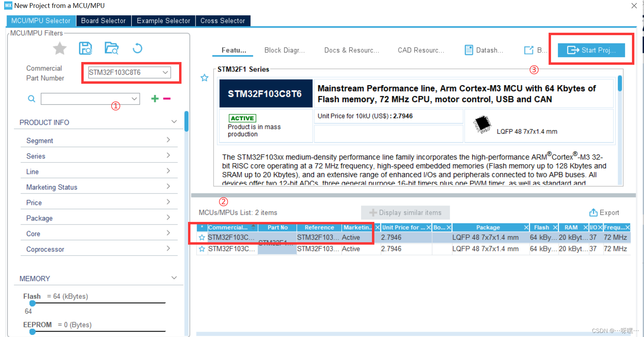Open the Block Diagram tab
The width and height of the screenshot is (644, 337).
pos(284,50)
